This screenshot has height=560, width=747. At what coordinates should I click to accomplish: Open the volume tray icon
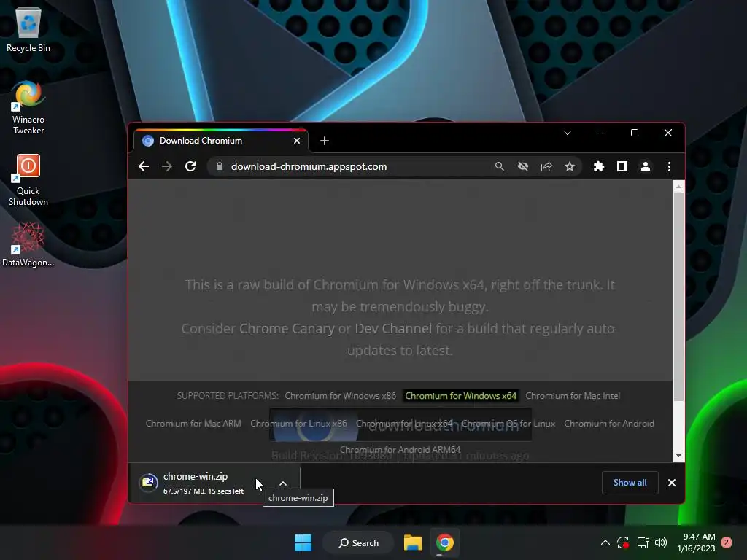click(661, 542)
